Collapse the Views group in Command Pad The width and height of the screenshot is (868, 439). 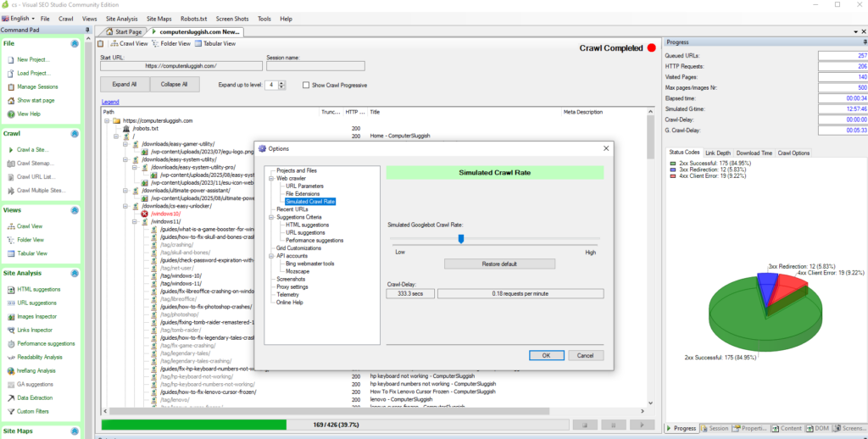pyautogui.click(x=75, y=210)
